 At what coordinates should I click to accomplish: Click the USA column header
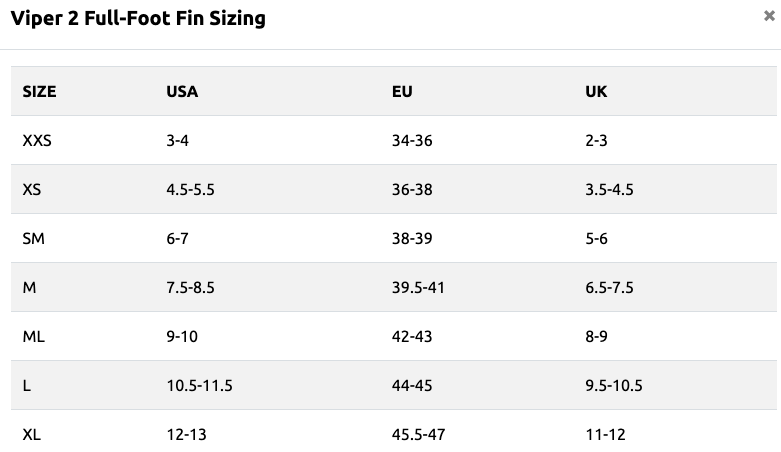[182, 92]
